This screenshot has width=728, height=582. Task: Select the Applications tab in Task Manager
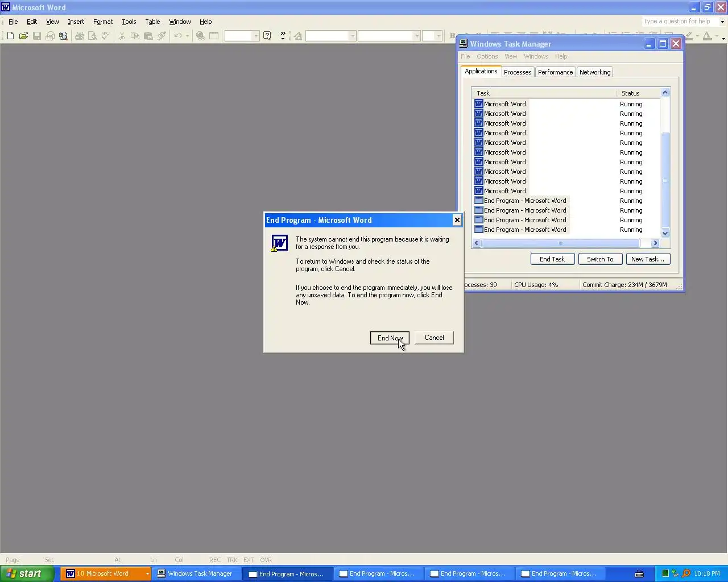coord(481,71)
